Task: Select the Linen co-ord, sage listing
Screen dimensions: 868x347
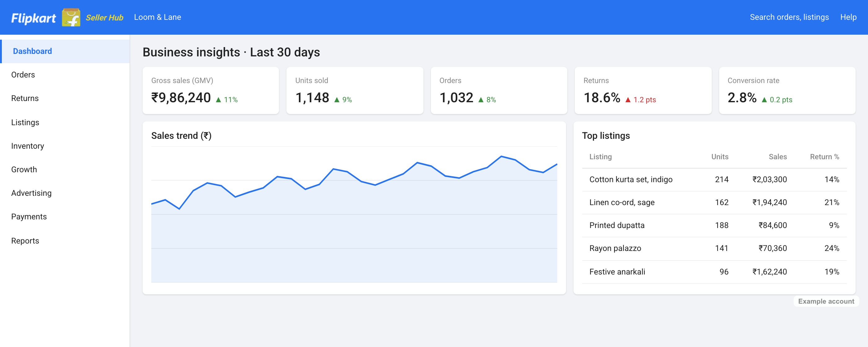Action: tap(622, 203)
